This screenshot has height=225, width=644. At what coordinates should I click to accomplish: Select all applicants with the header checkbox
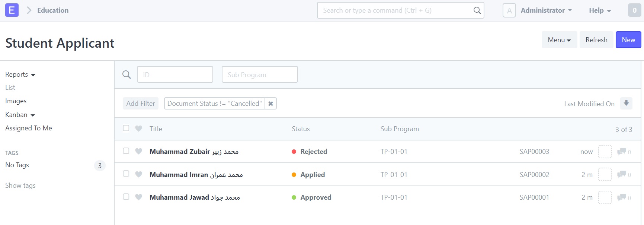[x=126, y=128]
